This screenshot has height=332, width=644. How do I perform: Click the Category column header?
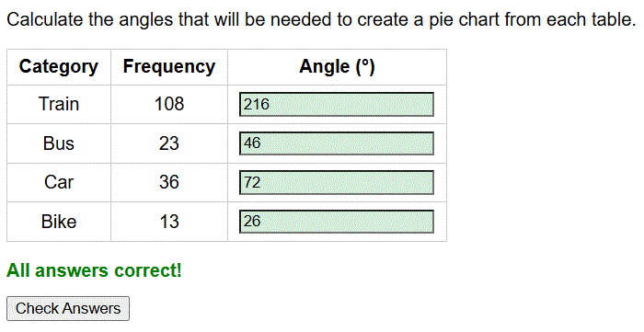click(59, 67)
